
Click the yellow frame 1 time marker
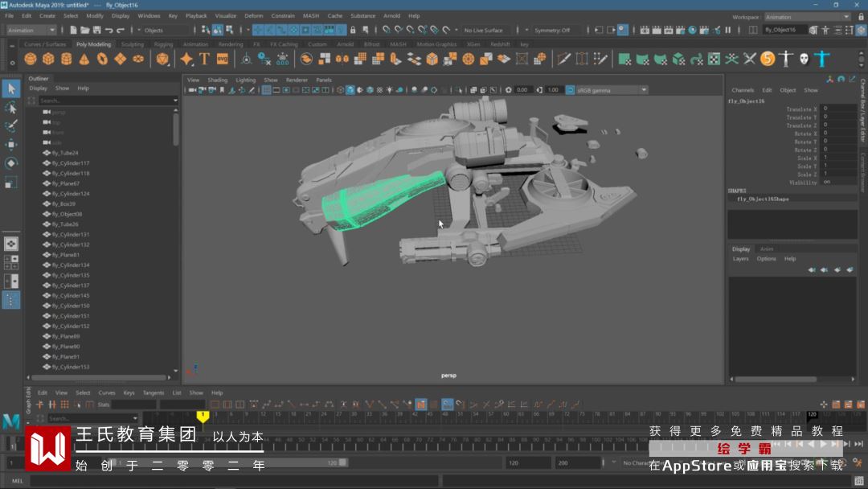pyautogui.click(x=203, y=417)
